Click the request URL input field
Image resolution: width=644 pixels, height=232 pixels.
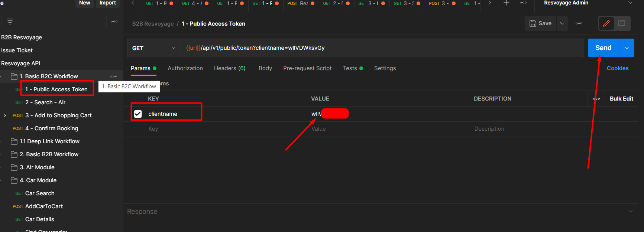tap(382, 48)
